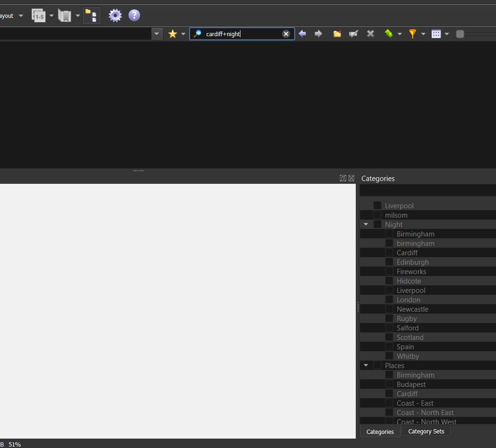Select the Edinburgh category label
The image size is (496, 448).
(412, 262)
